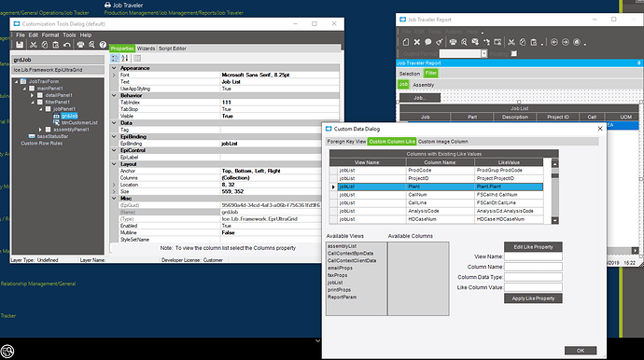Click New document icon in Job Traveler Report
Image resolution: width=644 pixels, height=360 pixels.
coord(406,42)
